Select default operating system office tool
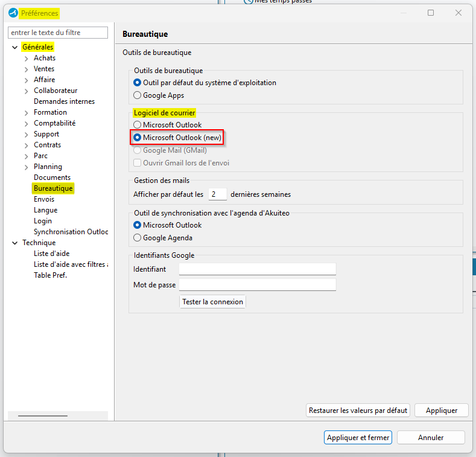Viewport: 476px width, 457px height. tap(137, 83)
